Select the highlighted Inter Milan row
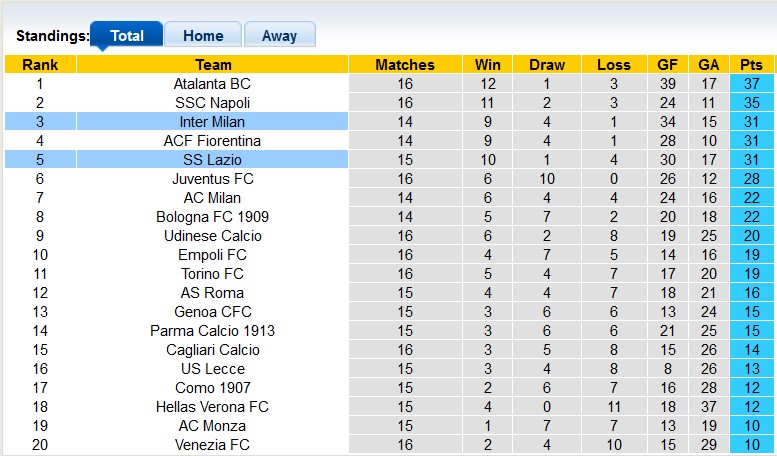 pos(212,121)
